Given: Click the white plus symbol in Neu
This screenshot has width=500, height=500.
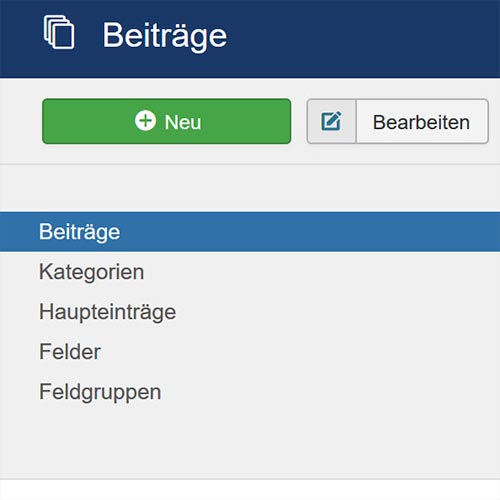Looking at the screenshot, I should click(145, 120).
